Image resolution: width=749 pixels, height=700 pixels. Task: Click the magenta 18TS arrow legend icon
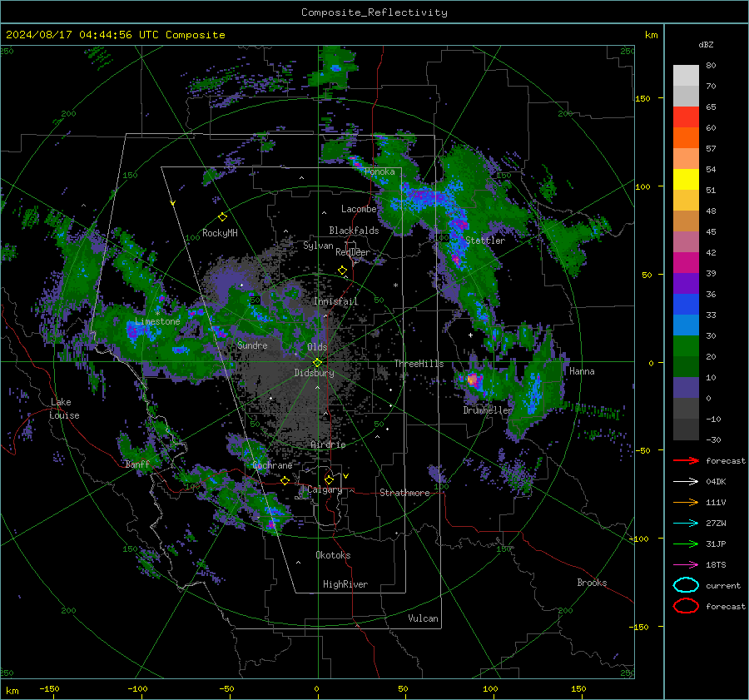pos(686,565)
